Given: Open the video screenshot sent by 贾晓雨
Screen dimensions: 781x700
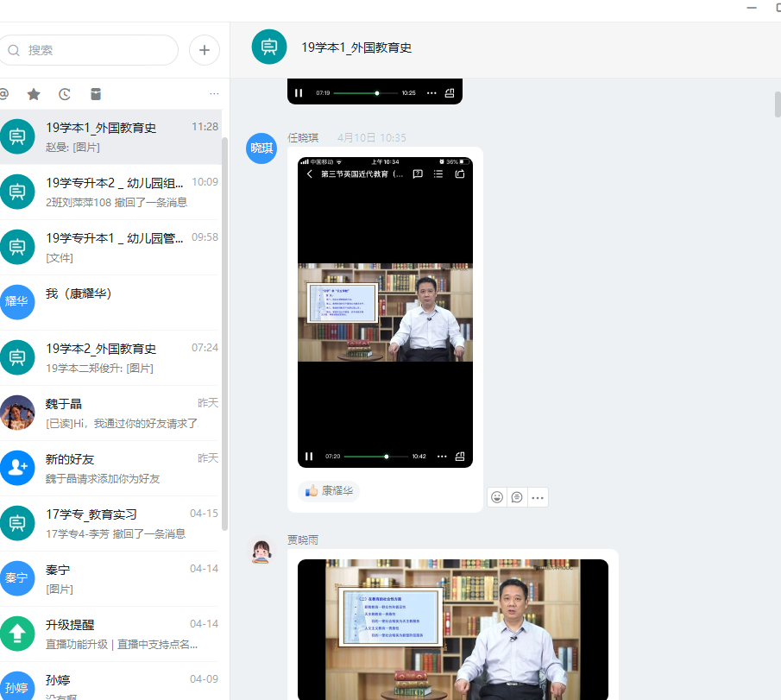Looking at the screenshot, I should click(x=452, y=630).
